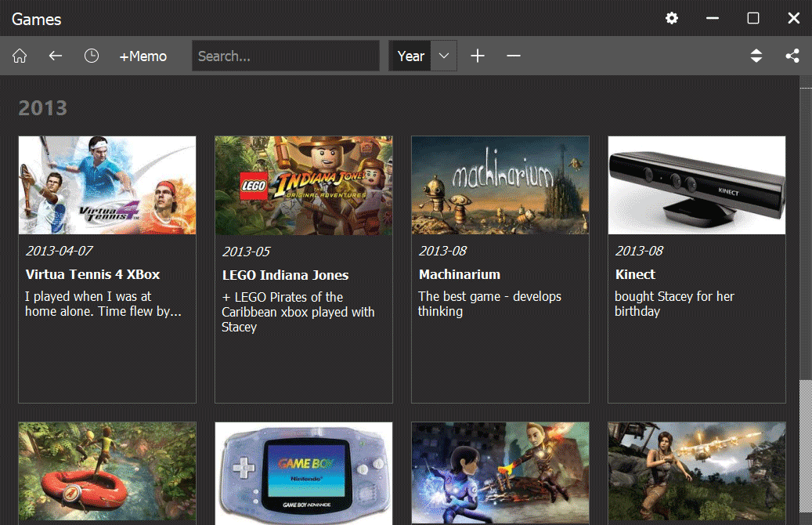The image size is (812, 525).
Task: Add a new memo with +Memo
Action: (143, 56)
